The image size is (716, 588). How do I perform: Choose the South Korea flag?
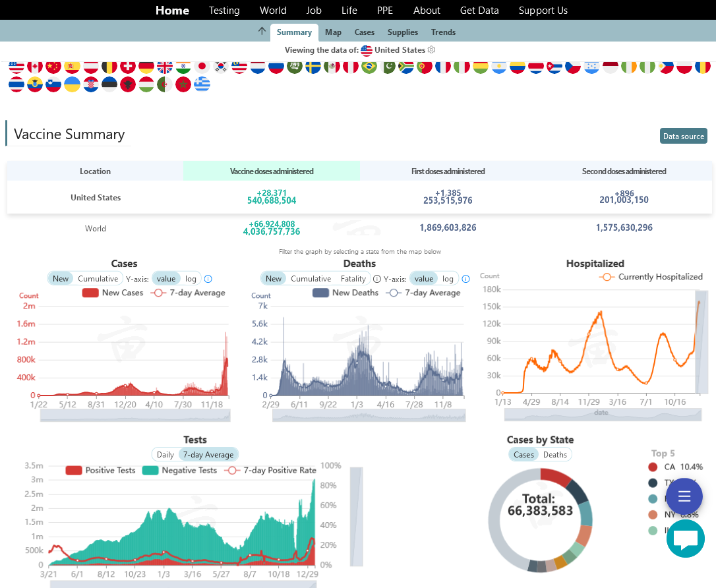click(221, 67)
